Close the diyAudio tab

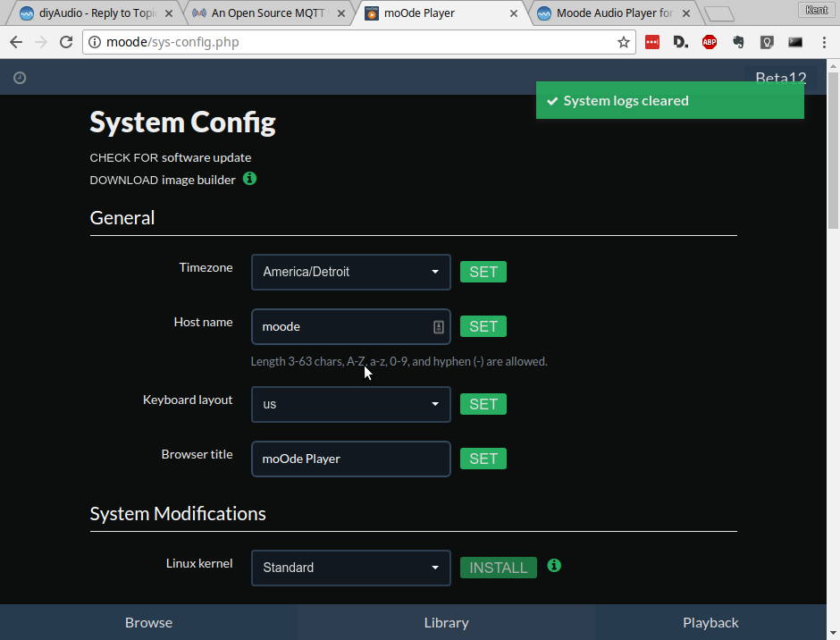pyautogui.click(x=169, y=13)
